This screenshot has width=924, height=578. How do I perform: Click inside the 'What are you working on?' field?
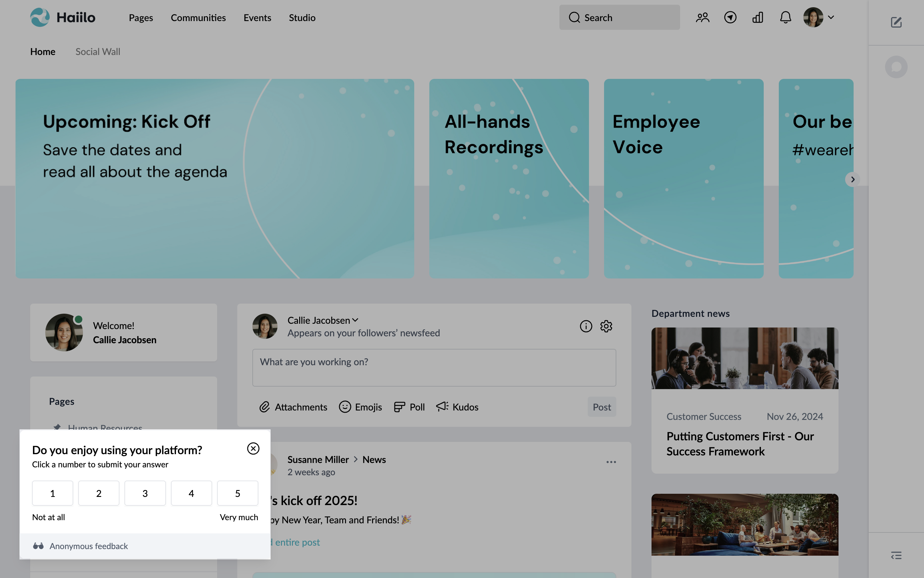click(x=434, y=367)
